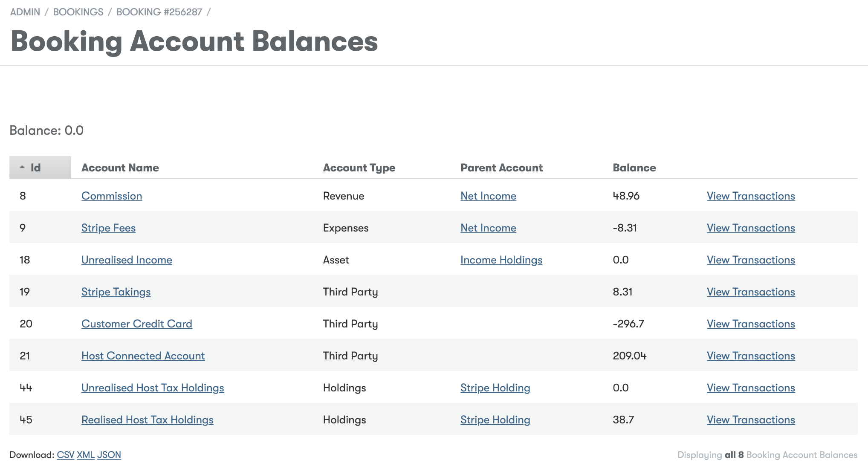The image size is (868, 469).
Task: Click Stripe Holding in Realised Host Tax row
Action: click(x=495, y=420)
